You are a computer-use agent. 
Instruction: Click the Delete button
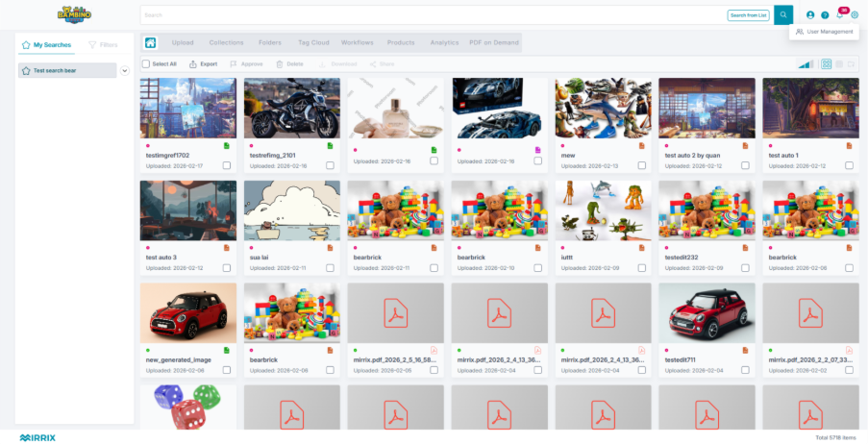click(x=289, y=64)
